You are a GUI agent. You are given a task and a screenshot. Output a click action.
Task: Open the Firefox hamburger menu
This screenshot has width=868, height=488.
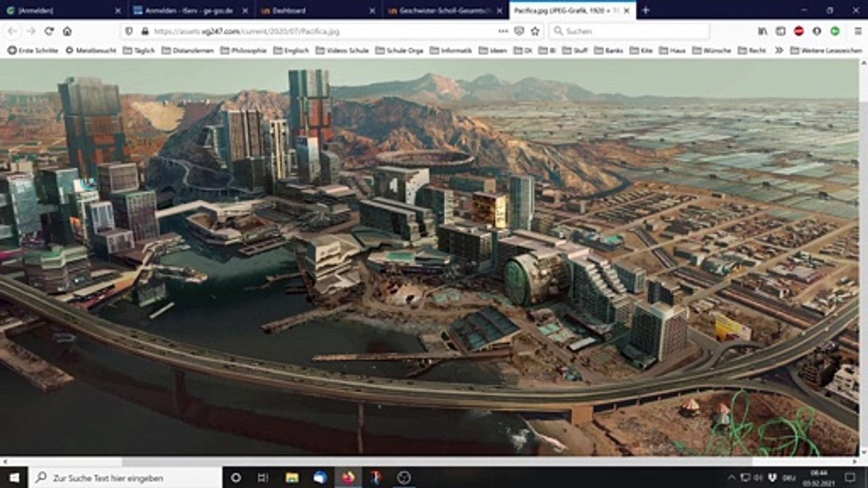pyautogui.click(x=858, y=31)
